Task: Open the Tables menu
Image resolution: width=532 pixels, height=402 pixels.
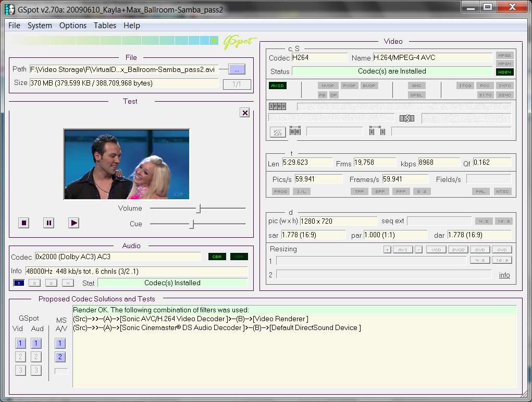Action: pos(105,26)
